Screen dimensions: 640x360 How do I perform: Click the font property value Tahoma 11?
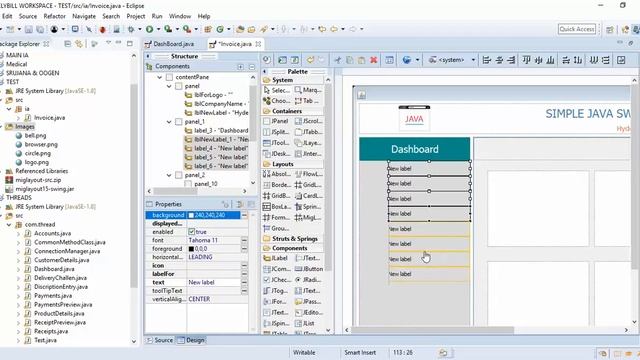pyautogui.click(x=203, y=240)
